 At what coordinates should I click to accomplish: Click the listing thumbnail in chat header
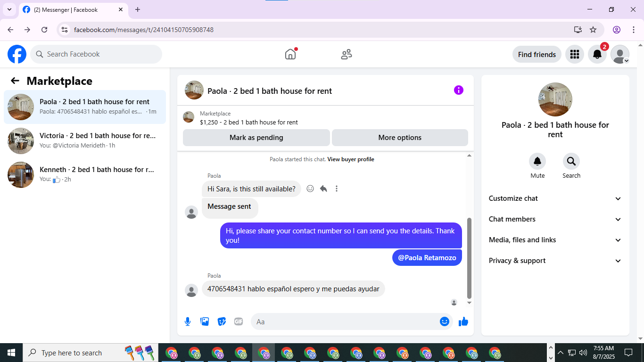[x=194, y=90]
